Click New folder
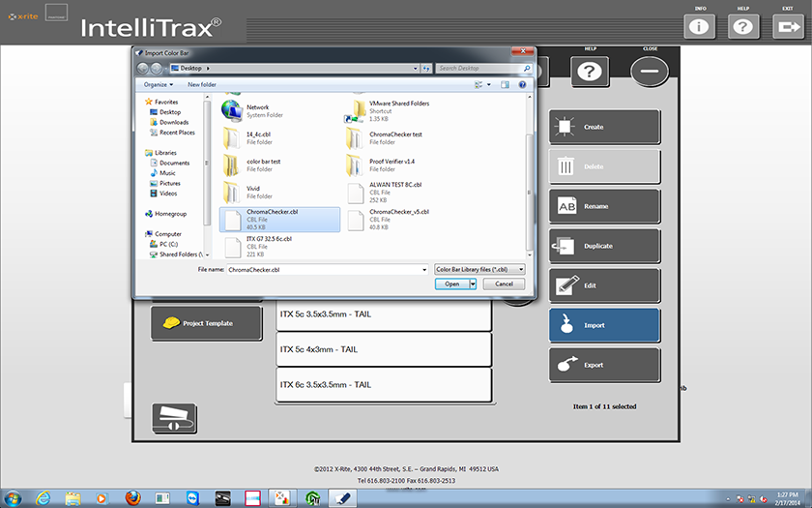The image size is (812, 508). tap(202, 84)
